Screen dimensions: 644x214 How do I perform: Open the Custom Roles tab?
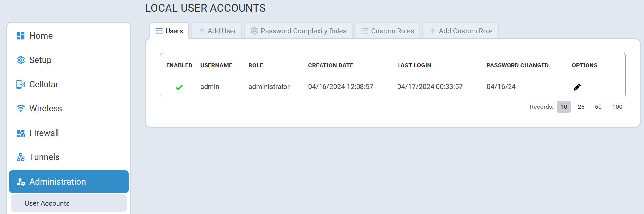tap(387, 31)
